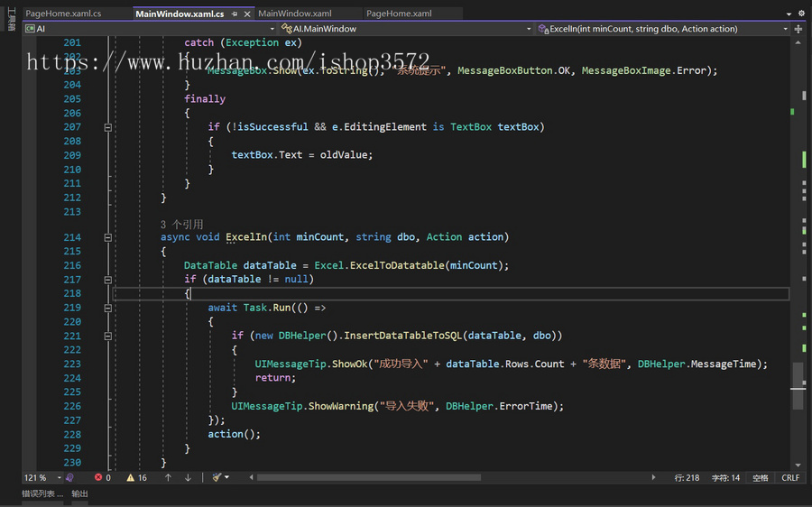Click the CRLF line ending indicator

(x=790, y=477)
